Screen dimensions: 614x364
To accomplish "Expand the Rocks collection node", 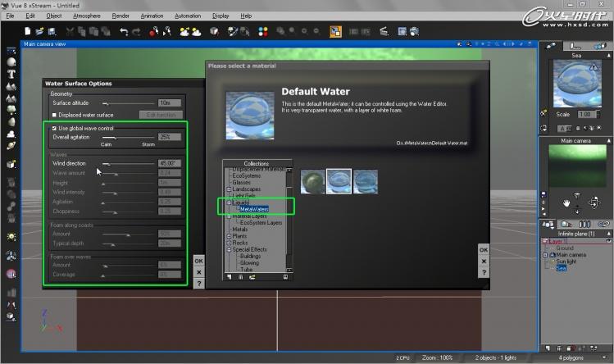I will tap(229, 243).
